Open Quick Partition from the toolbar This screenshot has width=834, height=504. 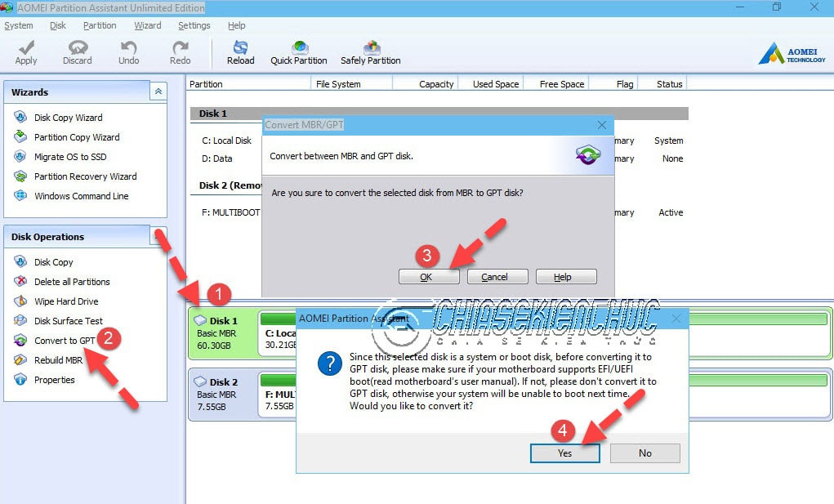tap(299, 51)
